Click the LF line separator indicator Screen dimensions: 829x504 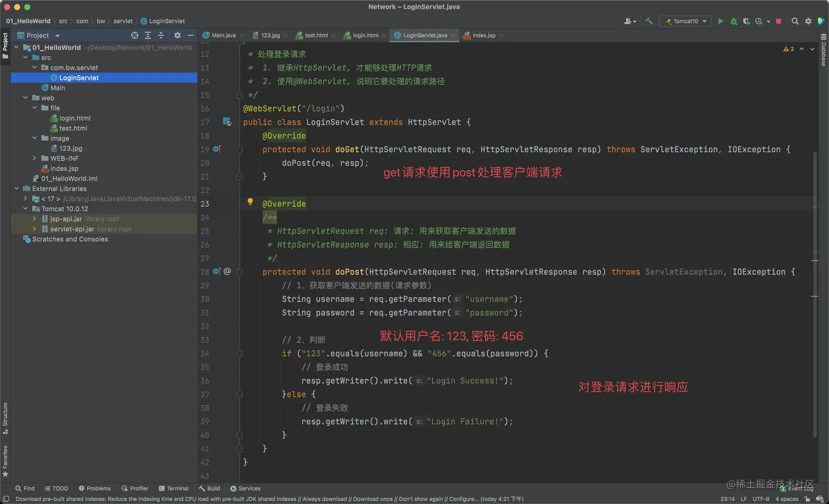(x=743, y=499)
